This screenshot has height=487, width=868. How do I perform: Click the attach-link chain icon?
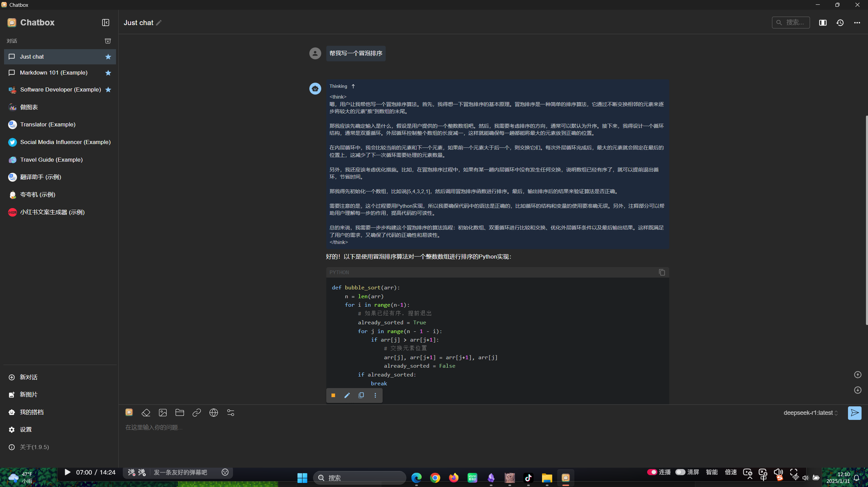pos(197,412)
